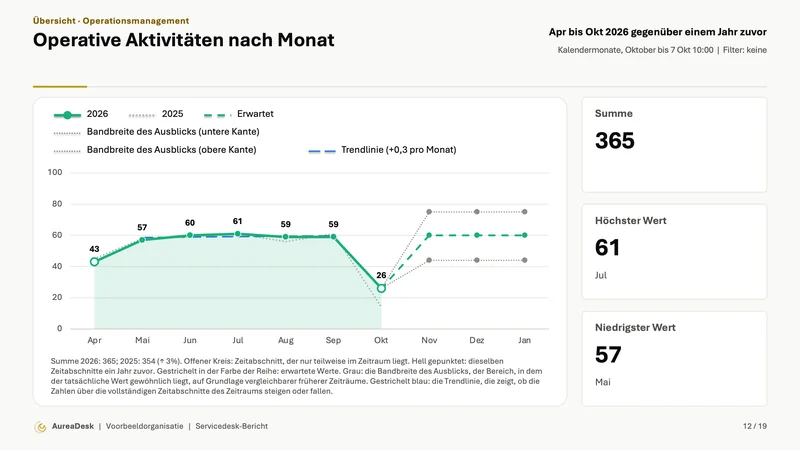The width and height of the screenshot is (800, 450).
Task: Select the Apr data point with open circle
Action: (94, 262)
